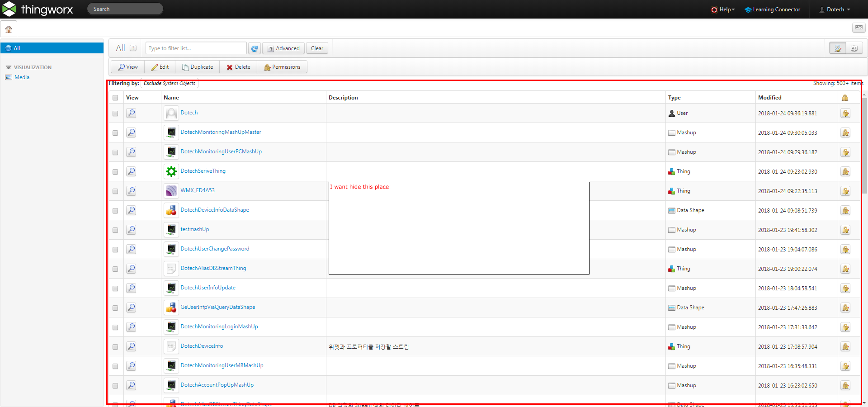
Task: Open Media in the sidebar
Action: click(22, 77)
